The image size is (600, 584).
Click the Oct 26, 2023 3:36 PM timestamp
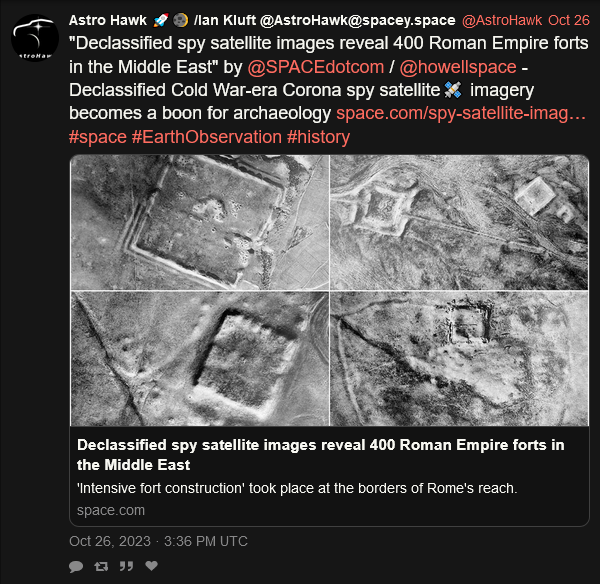(158, 541)
